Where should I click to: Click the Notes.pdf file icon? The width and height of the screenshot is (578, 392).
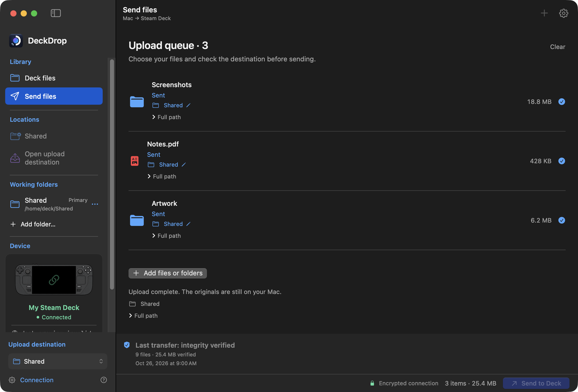click(135, 161)
